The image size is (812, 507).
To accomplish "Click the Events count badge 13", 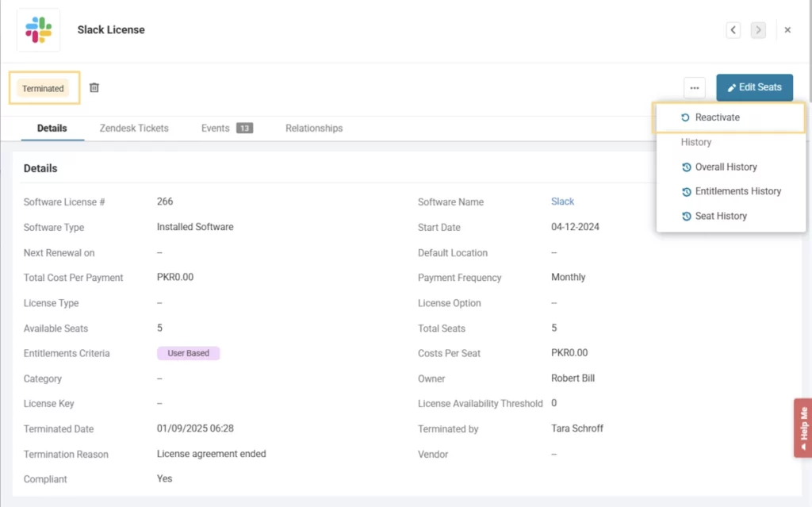I will [244, 129].
